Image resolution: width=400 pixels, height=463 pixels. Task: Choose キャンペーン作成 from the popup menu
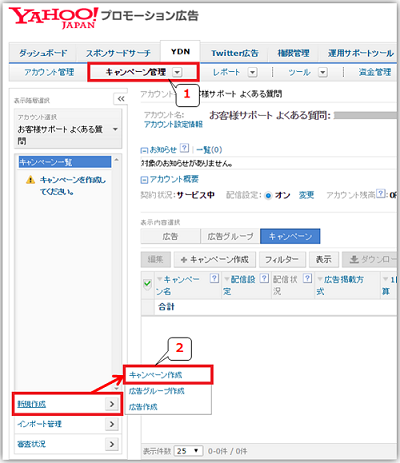155,375
